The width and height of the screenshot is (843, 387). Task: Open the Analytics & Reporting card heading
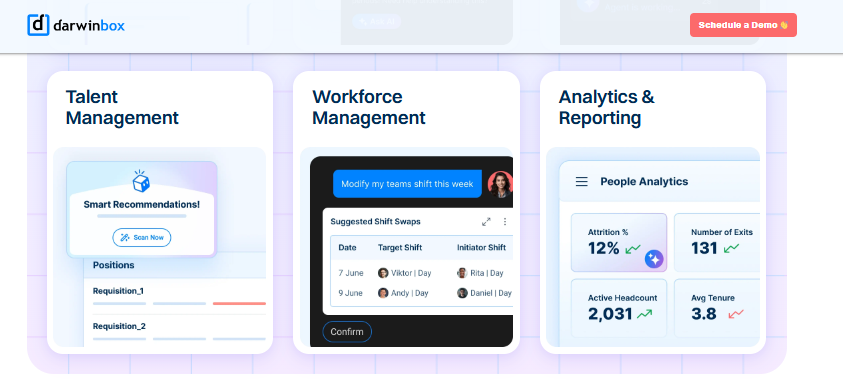click(606, 107)
